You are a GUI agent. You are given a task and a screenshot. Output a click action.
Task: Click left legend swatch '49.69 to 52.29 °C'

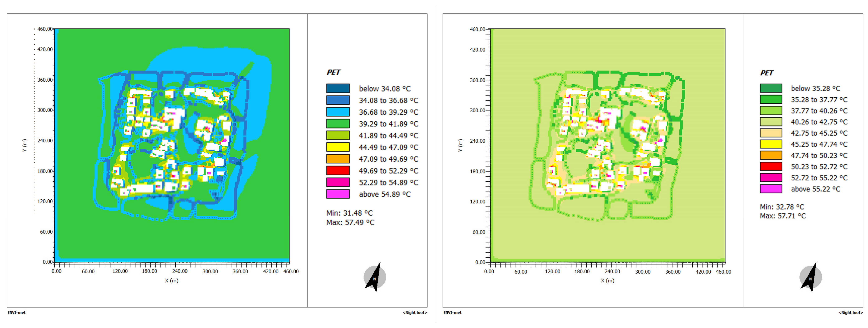click(338, 171)
